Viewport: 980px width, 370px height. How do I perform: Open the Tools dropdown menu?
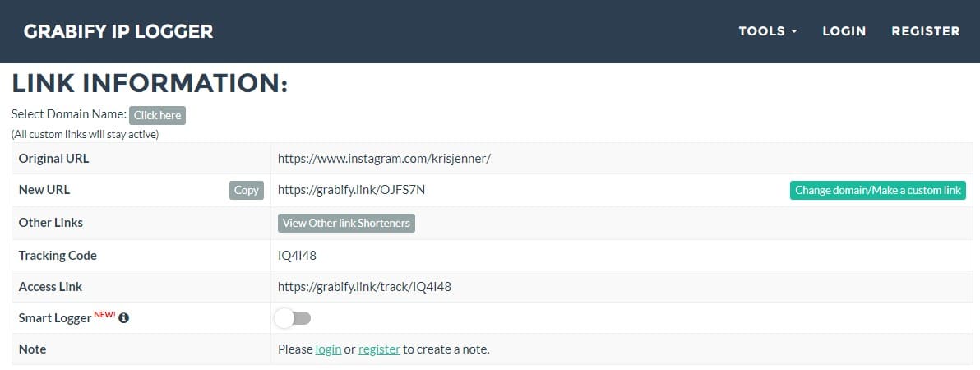coord(768,30)
